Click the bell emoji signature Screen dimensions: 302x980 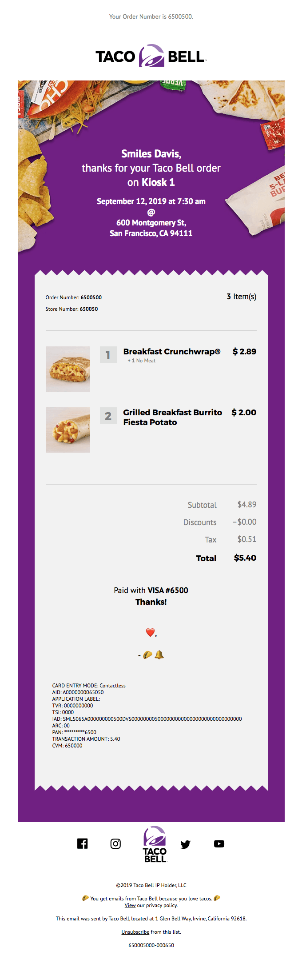(x=159, y=655)
